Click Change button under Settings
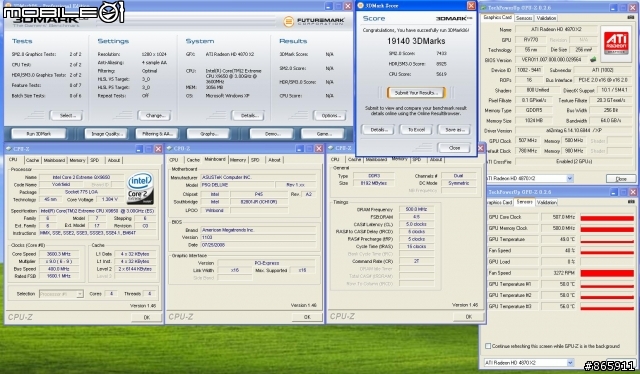This screenshot has height=374, width=640. tap(154, 116)
